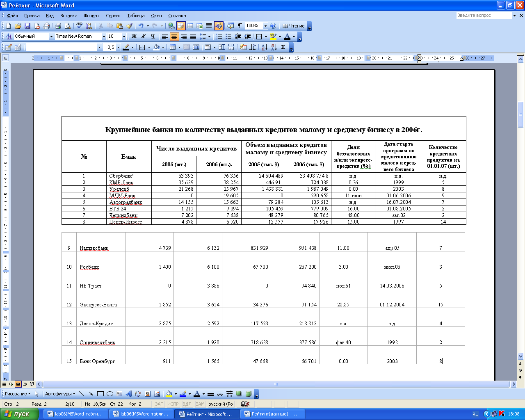Run spelling check ABC icon
This screenshot has height=420, width=525.
80,26
